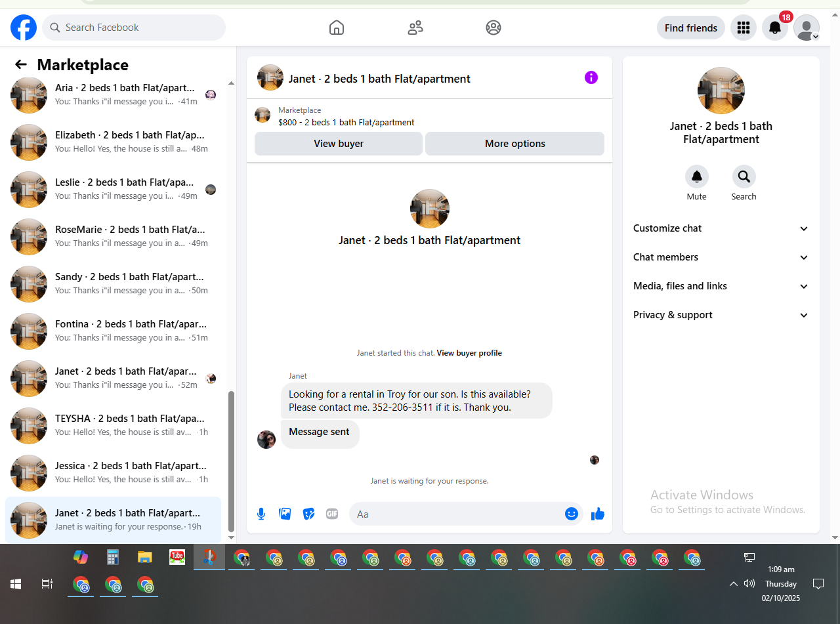Open the Facebook logo home link
This screenshot has height=624, width=840.
click(x=24, y=28)
